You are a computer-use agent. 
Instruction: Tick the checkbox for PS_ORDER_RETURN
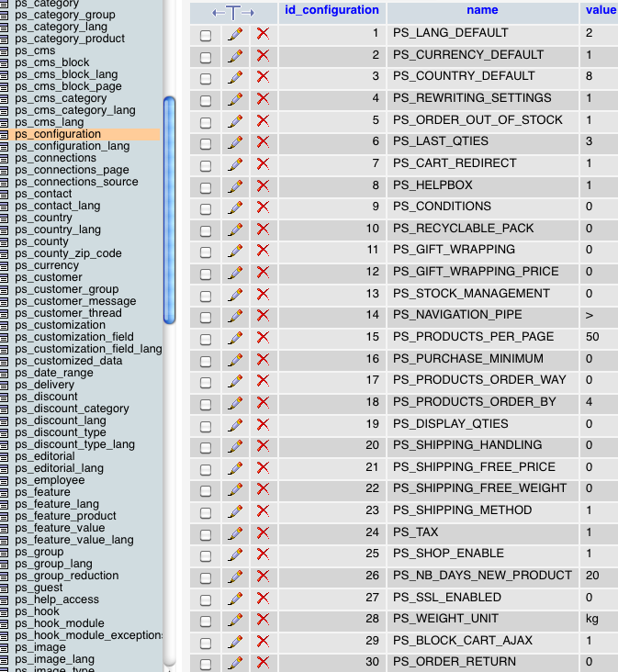coord(206,665)
